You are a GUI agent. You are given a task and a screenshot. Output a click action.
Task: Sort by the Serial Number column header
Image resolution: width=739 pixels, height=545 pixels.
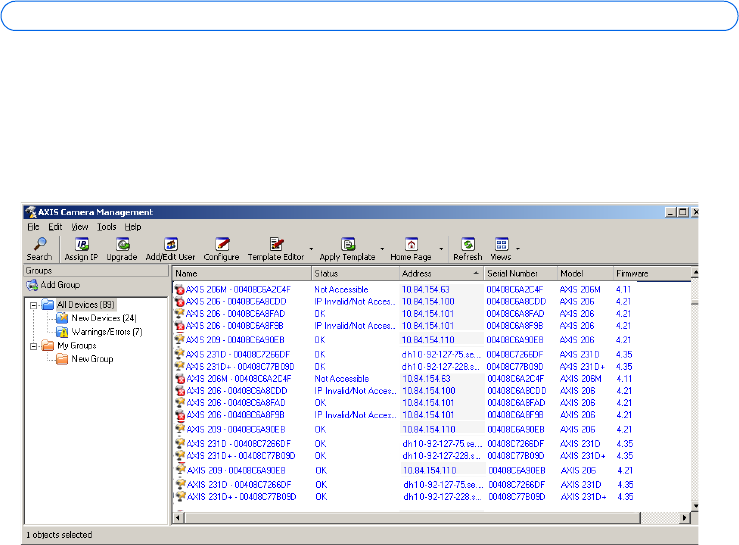(520, 273)
